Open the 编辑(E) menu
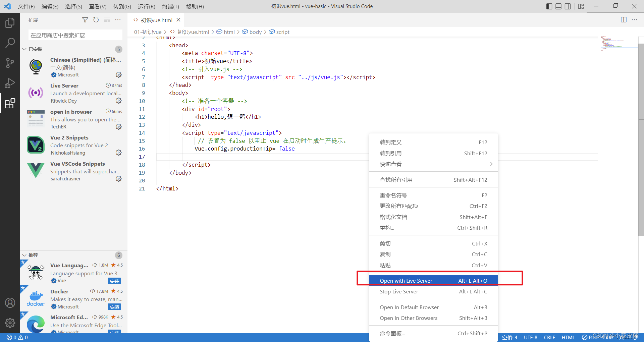The image size is (644, 342). point(50,6)
